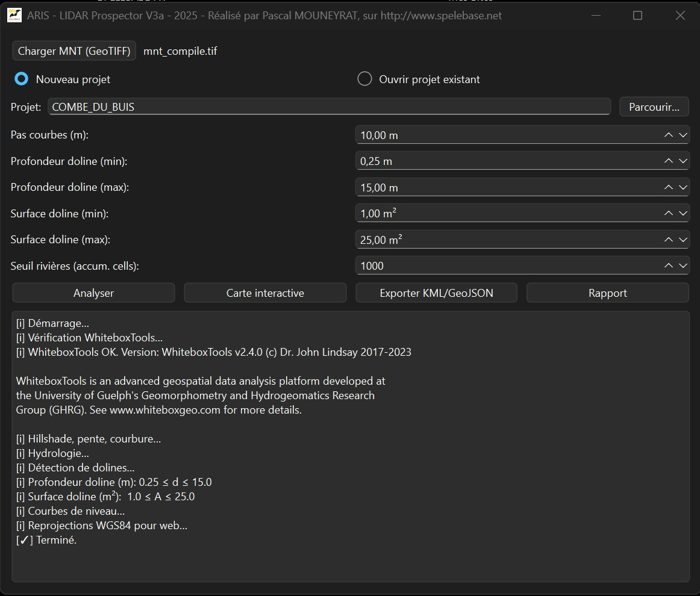
Task: Increase Surface doline min with up arrow
Action: pos(668,214)
